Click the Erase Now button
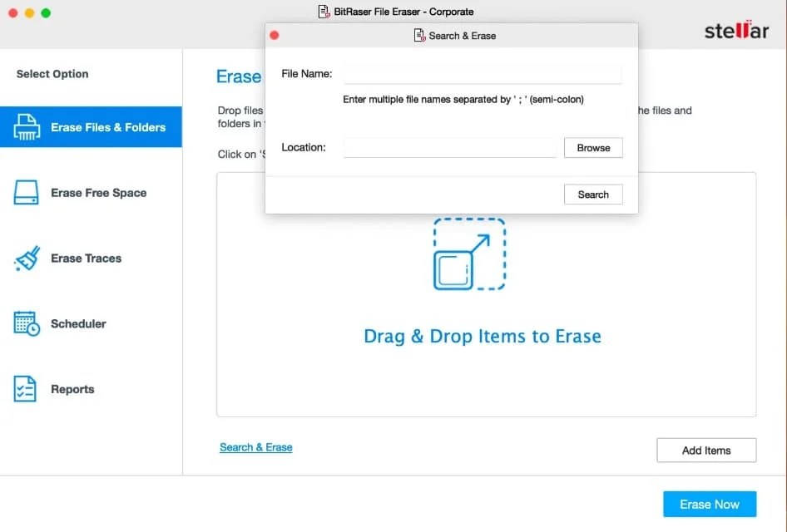This screenshot has width=787, height=532. pos(710,504)
